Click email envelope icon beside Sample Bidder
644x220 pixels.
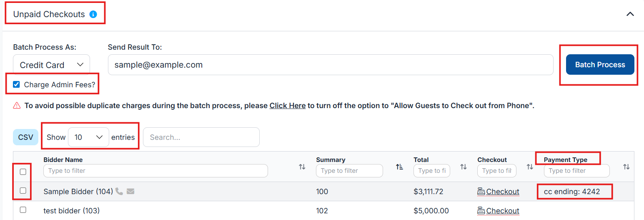130,192
